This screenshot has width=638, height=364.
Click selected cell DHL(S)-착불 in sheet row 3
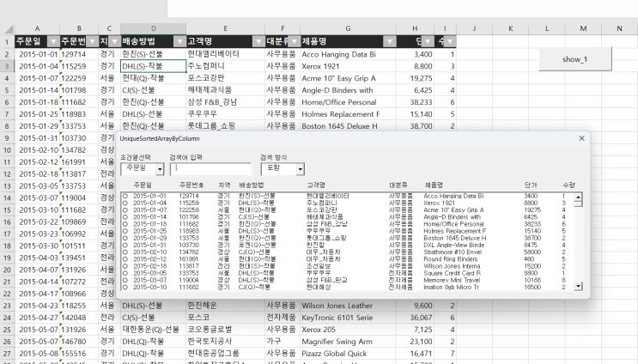154,66
